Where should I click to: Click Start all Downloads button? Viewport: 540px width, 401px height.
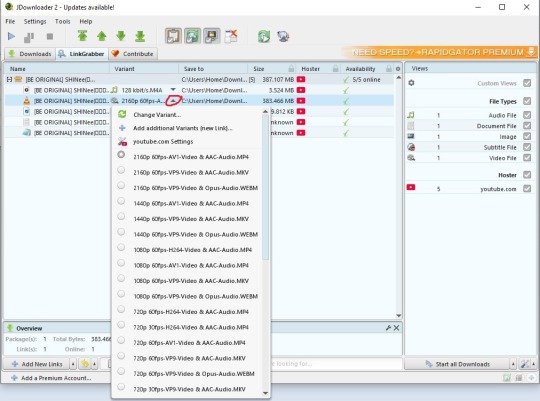pyautogui.click(x=457, y=364)
